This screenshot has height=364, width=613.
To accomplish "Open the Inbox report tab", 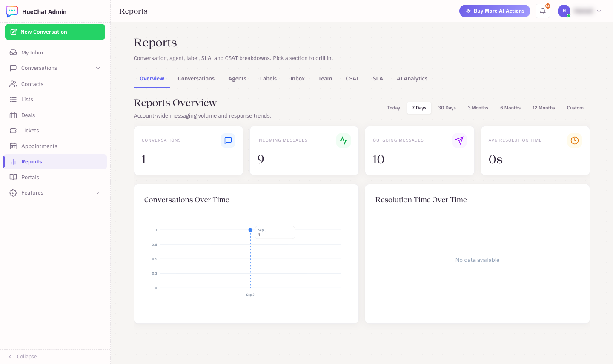I will (298, 79).
